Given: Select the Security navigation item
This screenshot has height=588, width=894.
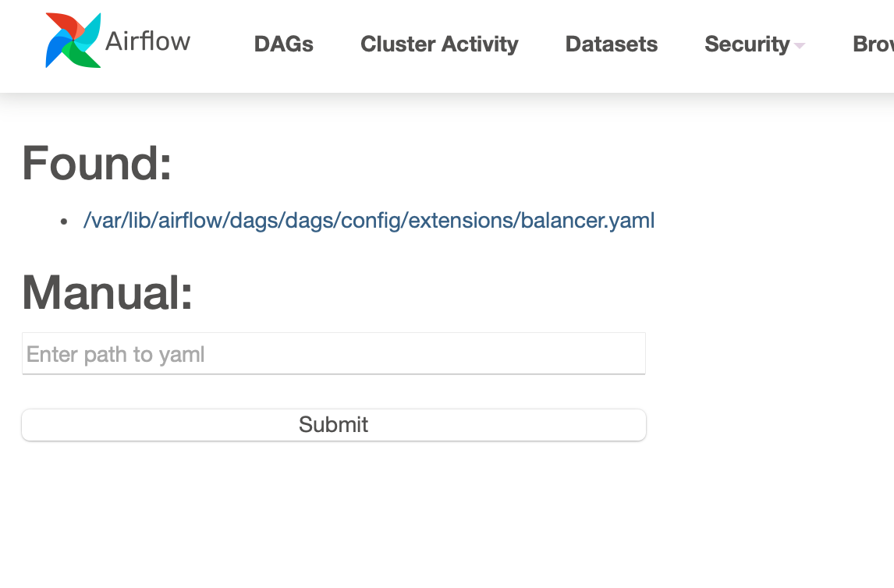Looking at the screenshot, I should [x=746, y=44].
